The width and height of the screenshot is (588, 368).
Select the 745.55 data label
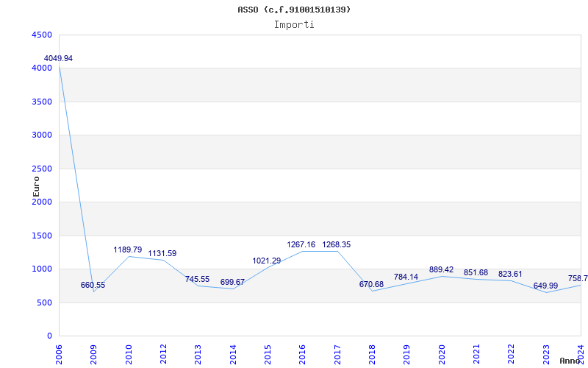coord(197,280)
